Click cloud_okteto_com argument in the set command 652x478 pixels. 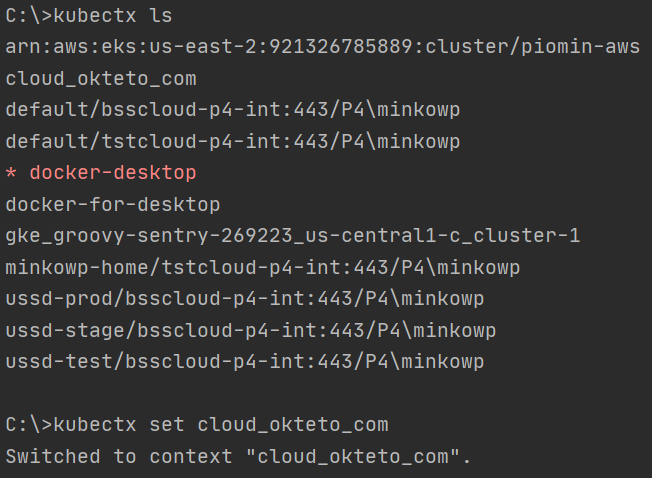292,424
